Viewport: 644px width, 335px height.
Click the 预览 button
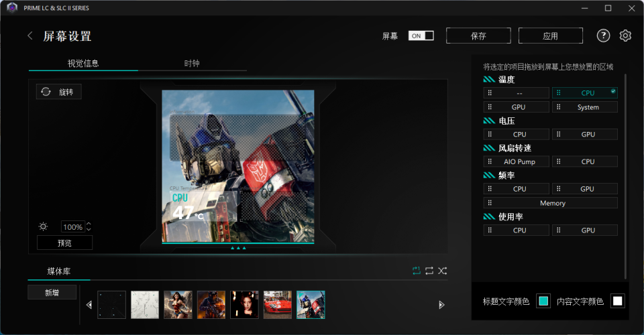[x=64, y=243]
